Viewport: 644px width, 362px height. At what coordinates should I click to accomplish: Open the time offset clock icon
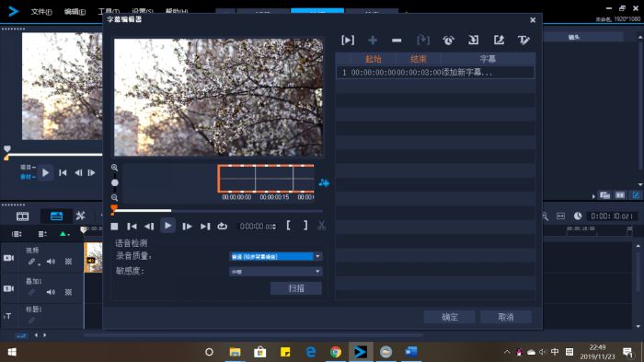pos(448,40)
